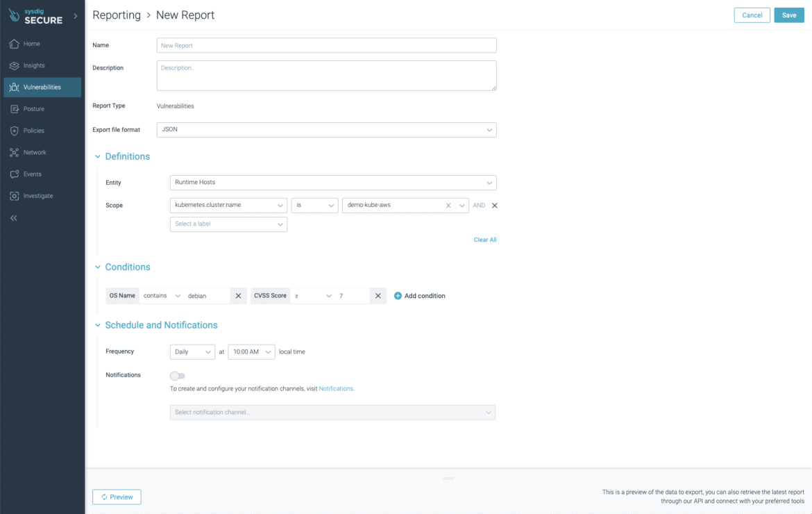This screenshot has height=514, width=812.
Task: Click the Insights layers icon in sidebar
Action: [14, 66]
